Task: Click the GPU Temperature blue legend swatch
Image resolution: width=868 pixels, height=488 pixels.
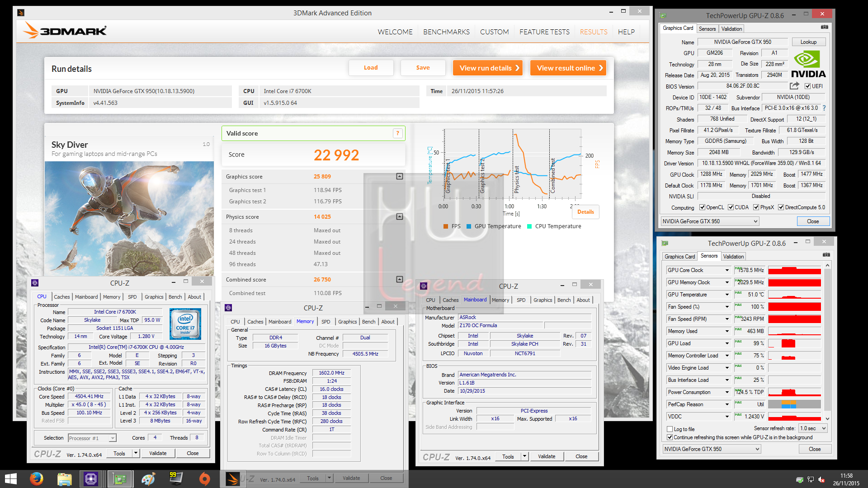Action: [x=469, y=226]
